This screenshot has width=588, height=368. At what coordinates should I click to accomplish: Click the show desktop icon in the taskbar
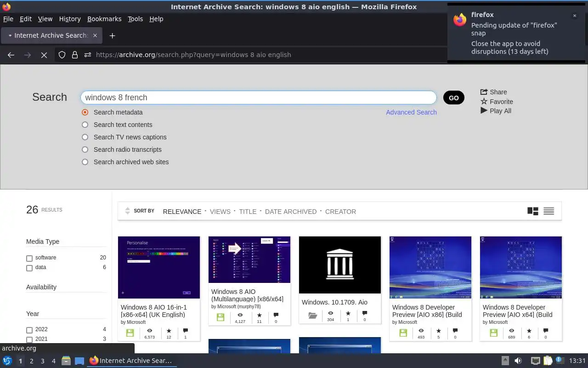click(79, 361)
